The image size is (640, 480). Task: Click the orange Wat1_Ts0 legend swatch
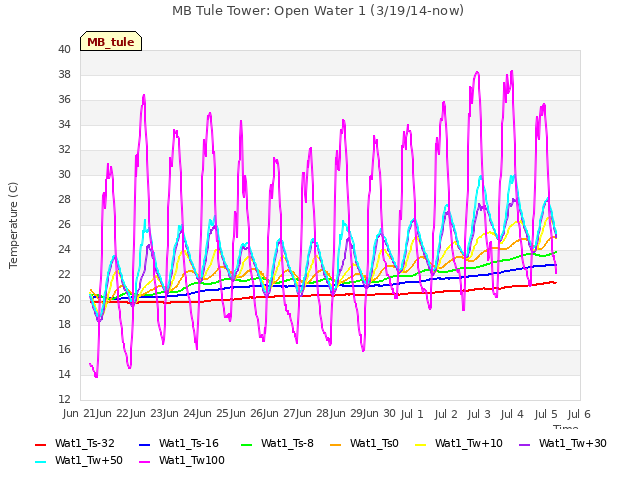pyautogui.click(x=335, y=444)
